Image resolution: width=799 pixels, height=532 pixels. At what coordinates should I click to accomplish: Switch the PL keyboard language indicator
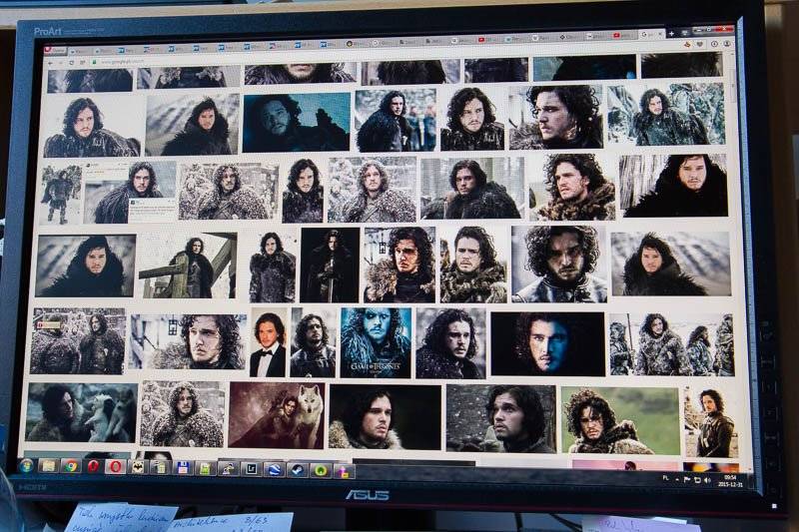665,478
